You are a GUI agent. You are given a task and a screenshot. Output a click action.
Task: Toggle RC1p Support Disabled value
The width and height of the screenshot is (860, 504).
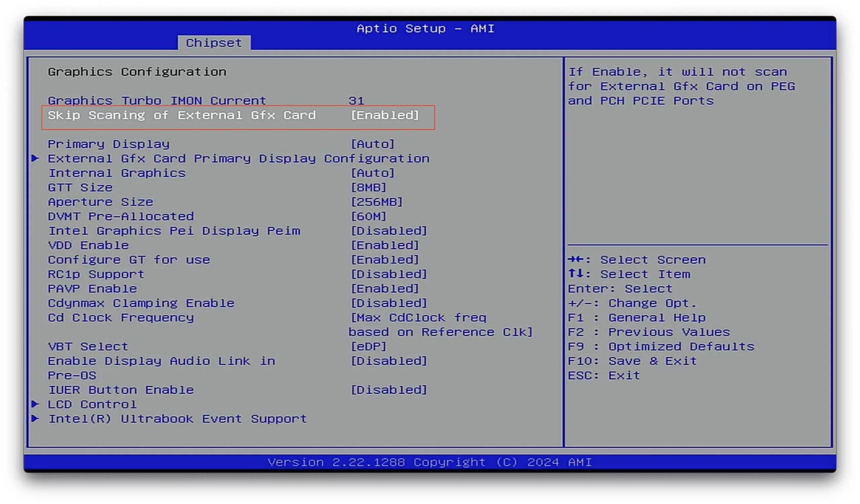[389, 274]
